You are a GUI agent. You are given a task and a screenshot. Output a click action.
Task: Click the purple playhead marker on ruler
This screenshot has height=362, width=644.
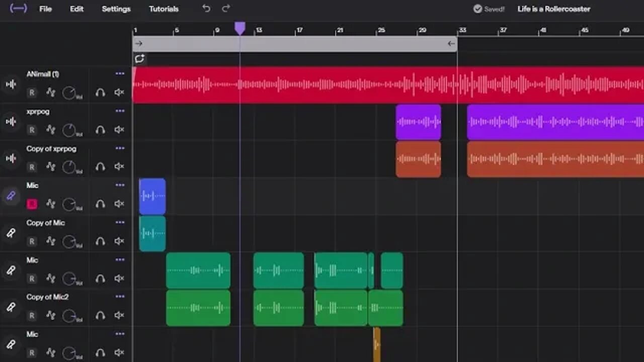pos(240,28)
